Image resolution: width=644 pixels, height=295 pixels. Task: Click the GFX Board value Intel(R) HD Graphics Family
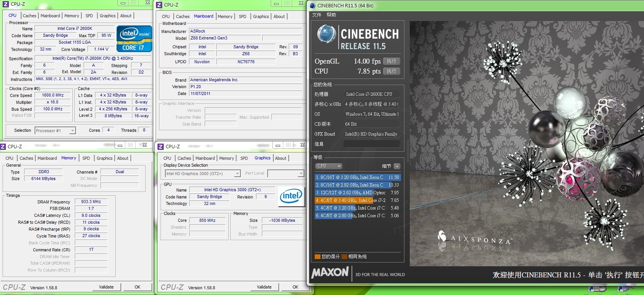(371, 134)
